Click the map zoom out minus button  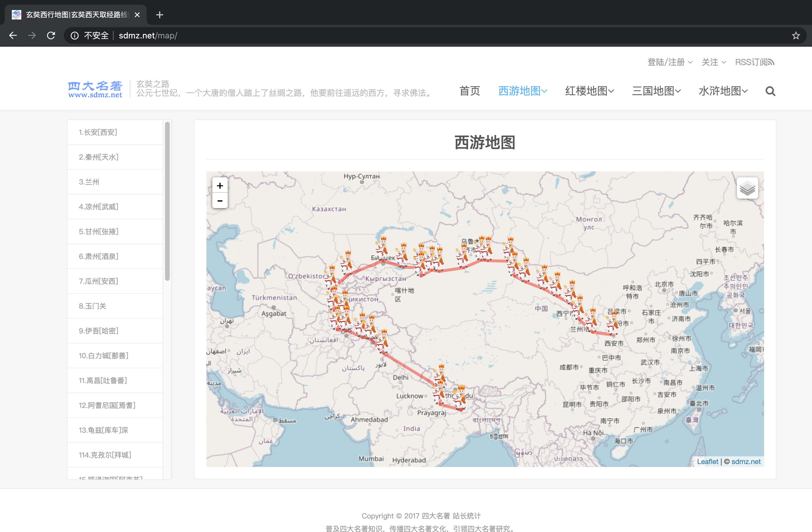[x=220, y=201]
